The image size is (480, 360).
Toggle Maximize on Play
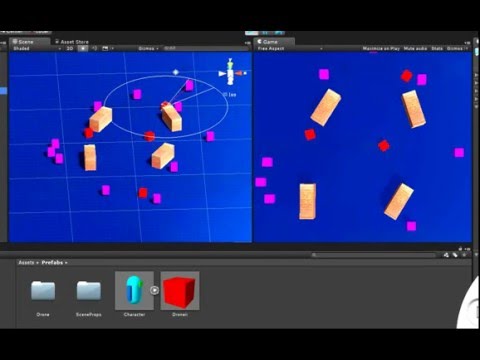(381, 49)
